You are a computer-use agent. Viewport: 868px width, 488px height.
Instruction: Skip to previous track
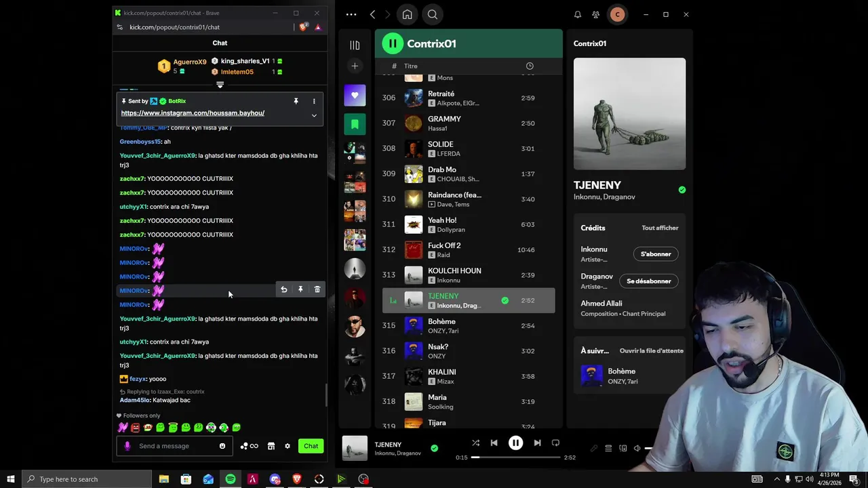(494, 443)
